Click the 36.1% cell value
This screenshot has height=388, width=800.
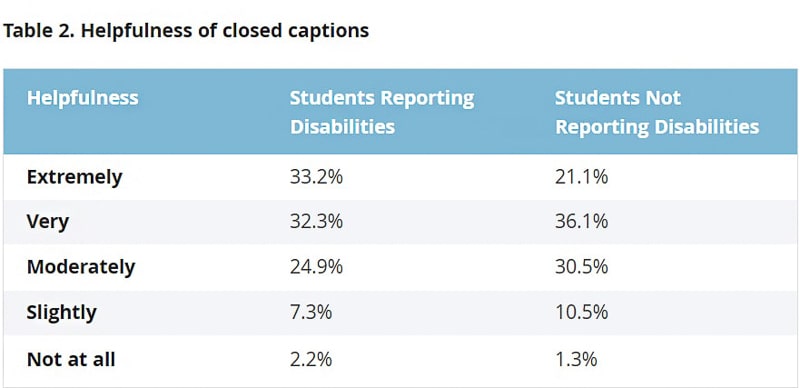click(x=582, y=222)
